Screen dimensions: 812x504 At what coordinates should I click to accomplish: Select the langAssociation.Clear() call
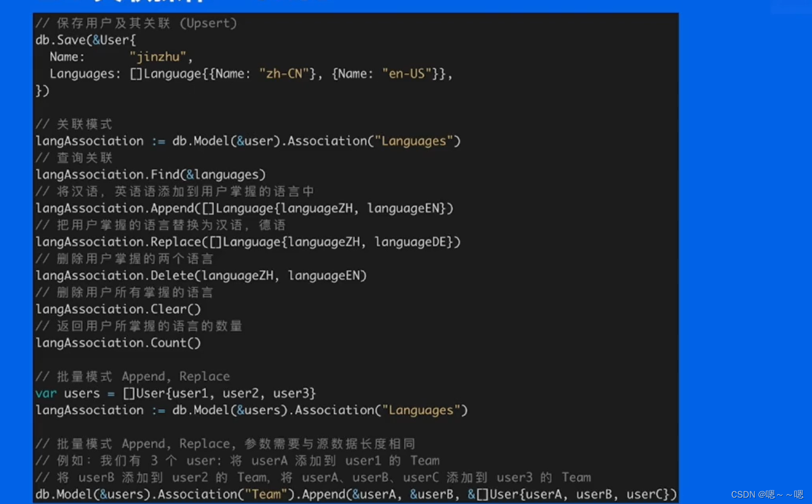118,309
